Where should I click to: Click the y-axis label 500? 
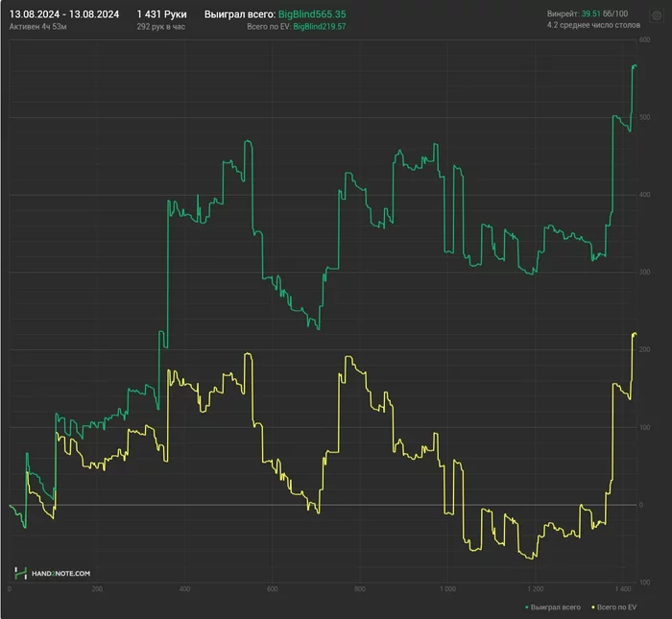(x=644, y=117)
